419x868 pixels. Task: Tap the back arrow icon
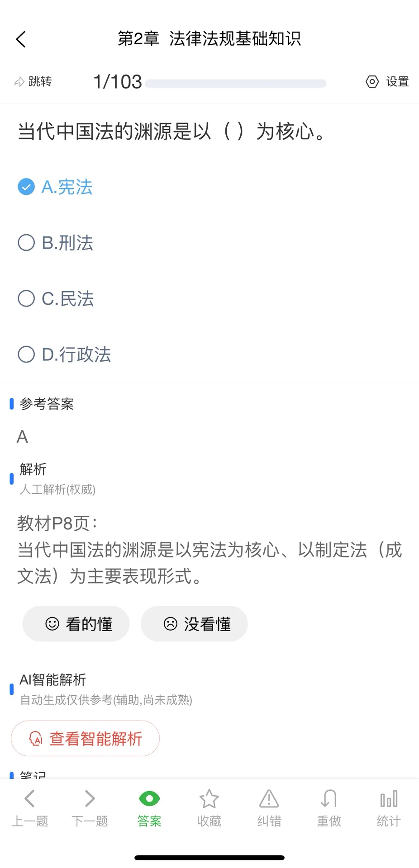21,39
